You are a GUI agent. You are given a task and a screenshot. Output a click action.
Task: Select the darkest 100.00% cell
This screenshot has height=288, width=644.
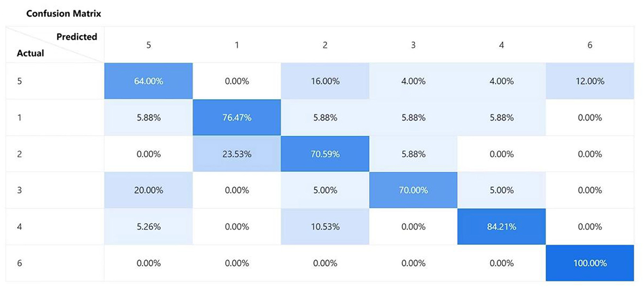pos(590,263)
